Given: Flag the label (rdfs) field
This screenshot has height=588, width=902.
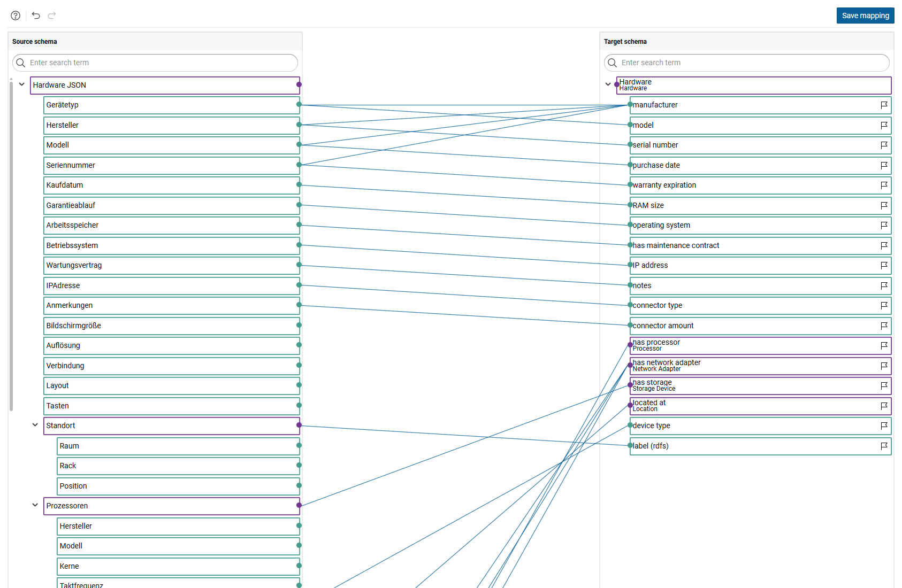Looking at the screenshot, I should coord(884,446).
